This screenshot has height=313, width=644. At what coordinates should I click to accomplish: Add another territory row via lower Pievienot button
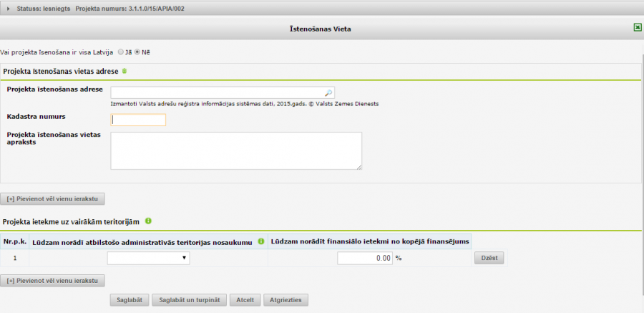[54, 280]
